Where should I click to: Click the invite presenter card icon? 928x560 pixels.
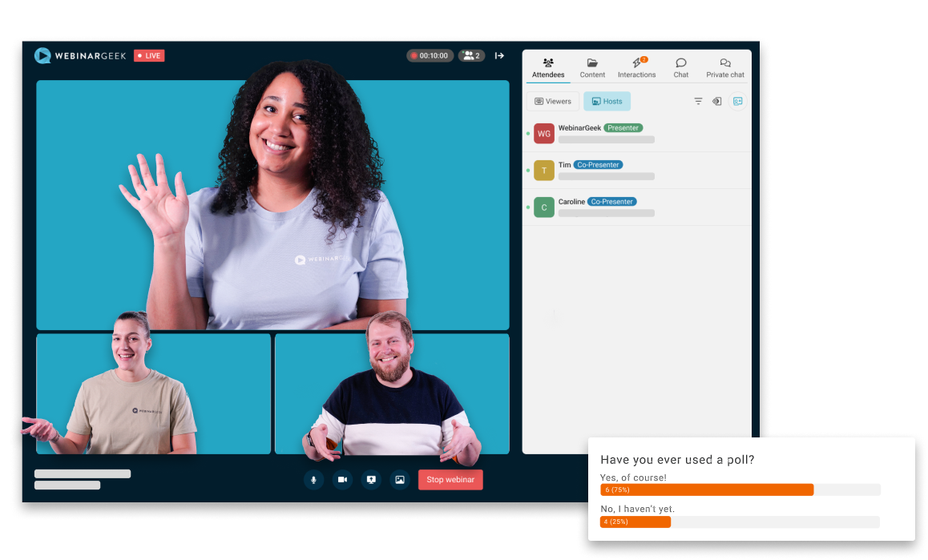click(x=737, y=102)
